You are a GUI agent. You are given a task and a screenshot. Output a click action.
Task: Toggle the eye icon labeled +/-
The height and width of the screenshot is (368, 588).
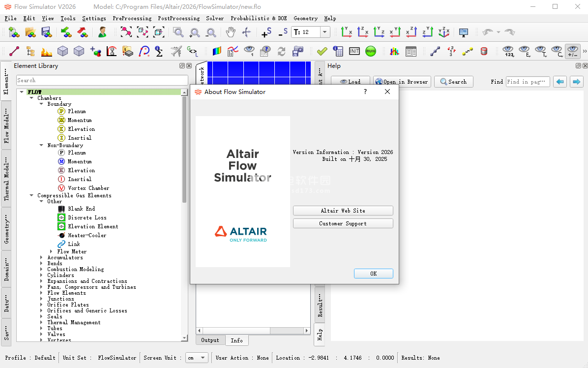pyautogui.click(x=572, y=51)
